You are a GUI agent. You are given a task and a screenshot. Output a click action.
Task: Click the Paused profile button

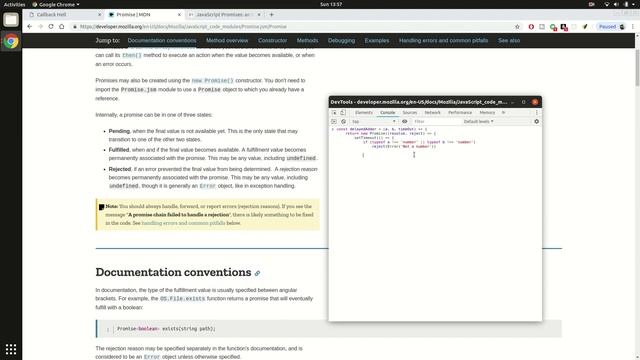click(611, 27)
